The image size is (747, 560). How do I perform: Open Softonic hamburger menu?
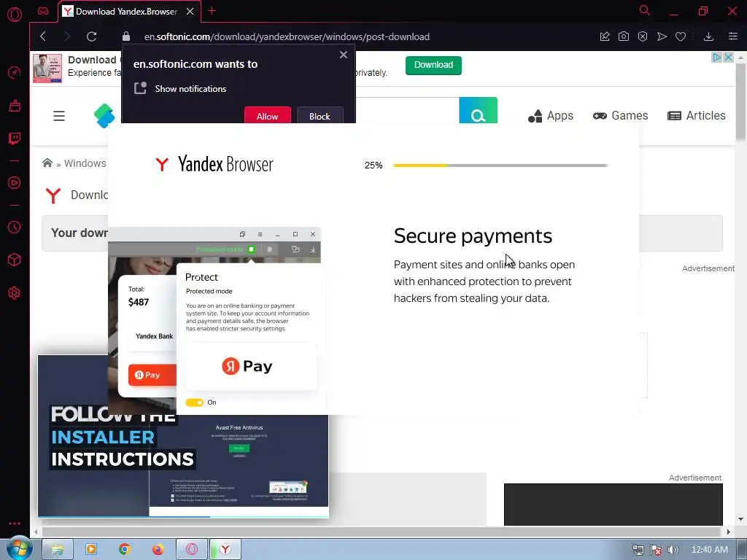tap(59, 116)
